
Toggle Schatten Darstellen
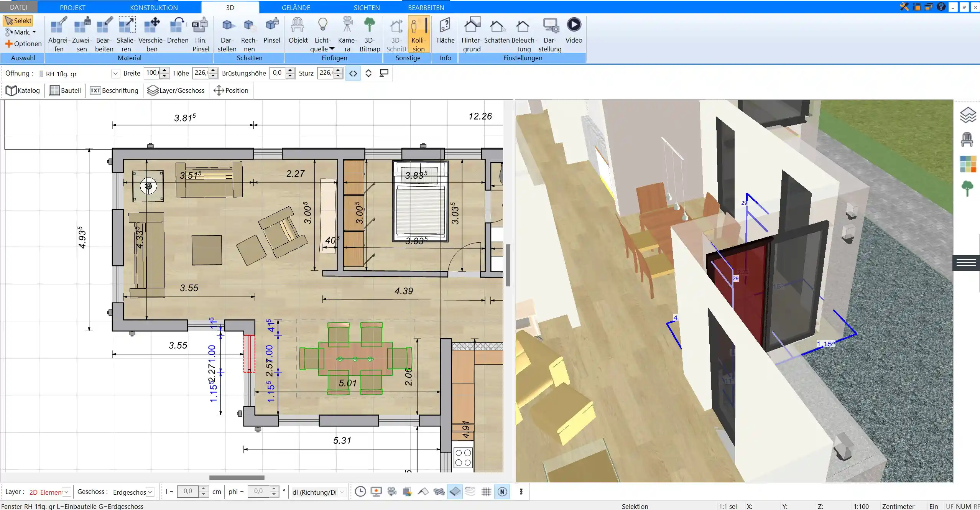click(227, 35)
